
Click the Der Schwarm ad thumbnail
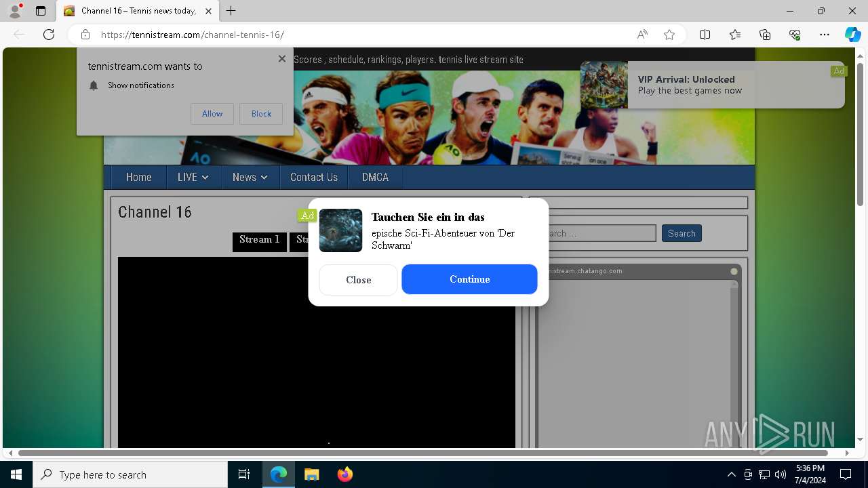[x=340, y=230]
